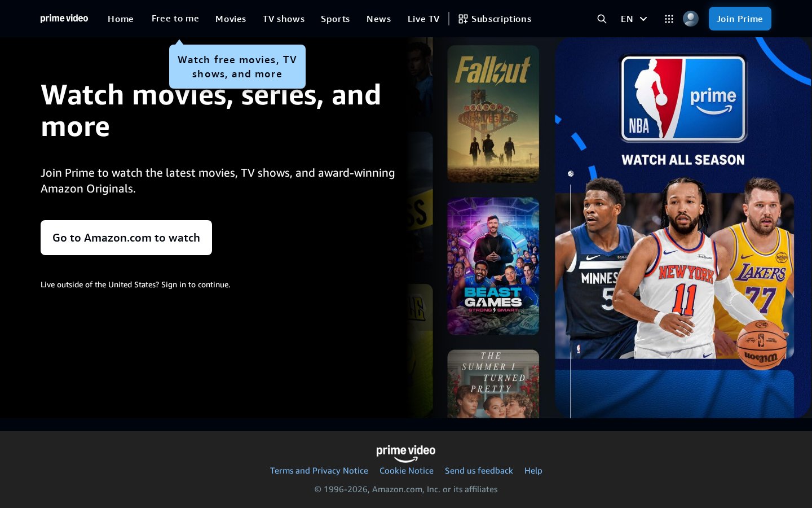The image size is (812, 508).
Task: Click Go to Amazon.com to watch
Action: 126,238
